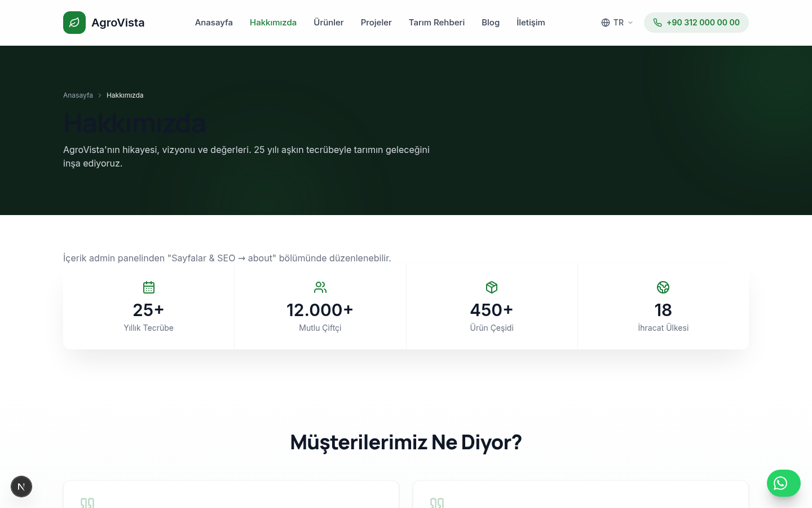812x508 pixels.
Task: Click the Anasayfa breadcrumb link
Action: click(78, 95)
